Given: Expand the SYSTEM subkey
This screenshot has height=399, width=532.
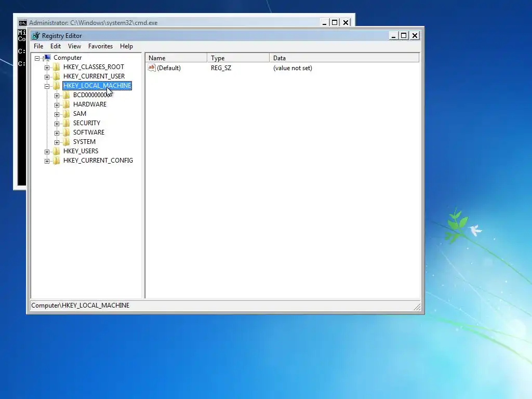Looking at the screenshot, I should (x=57, y=142).
